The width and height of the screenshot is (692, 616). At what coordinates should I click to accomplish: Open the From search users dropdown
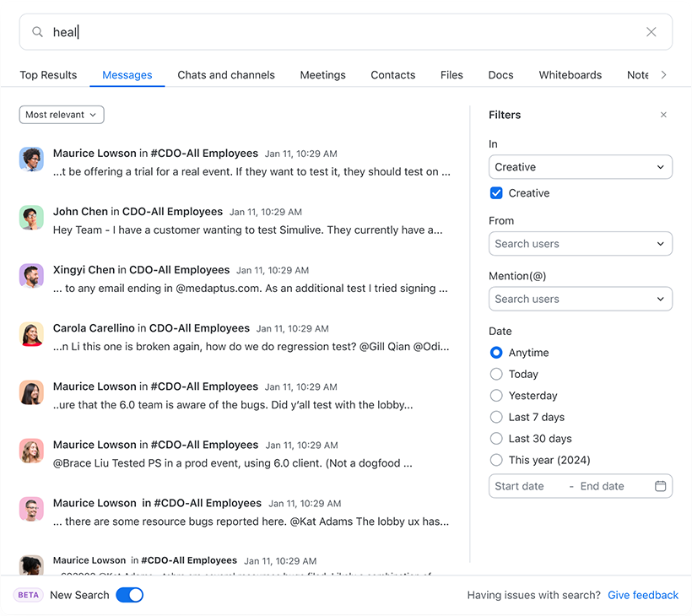pyautogui.click(x=581, y=244)
